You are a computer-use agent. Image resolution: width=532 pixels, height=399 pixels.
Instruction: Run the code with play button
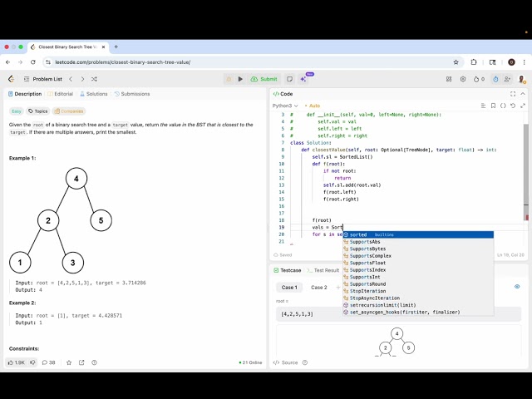[x=240, y=79]
